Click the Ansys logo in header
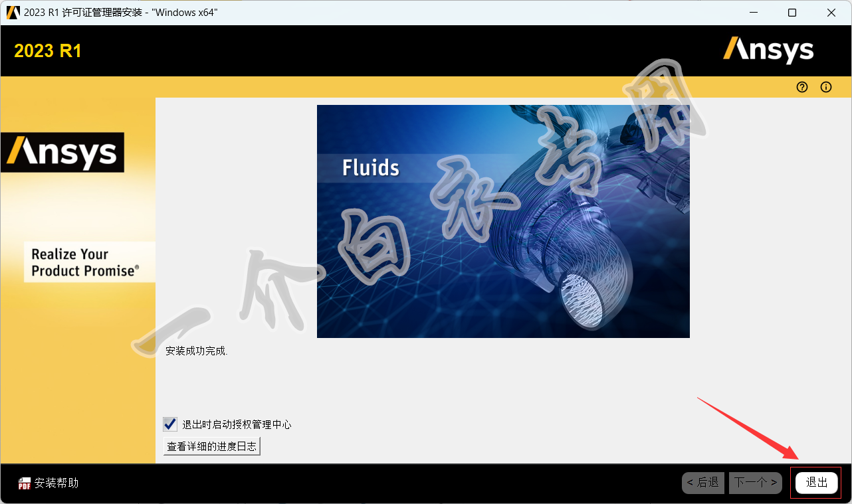 (x=768, y=50)
